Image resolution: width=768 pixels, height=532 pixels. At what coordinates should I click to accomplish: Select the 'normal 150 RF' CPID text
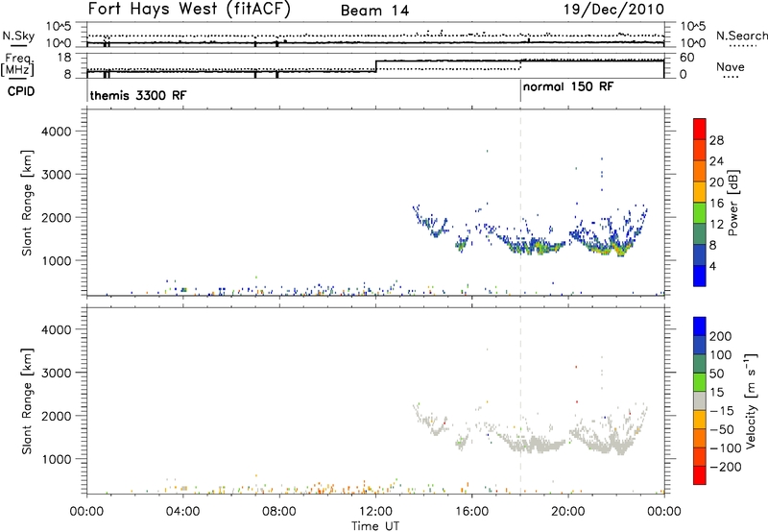567,87
